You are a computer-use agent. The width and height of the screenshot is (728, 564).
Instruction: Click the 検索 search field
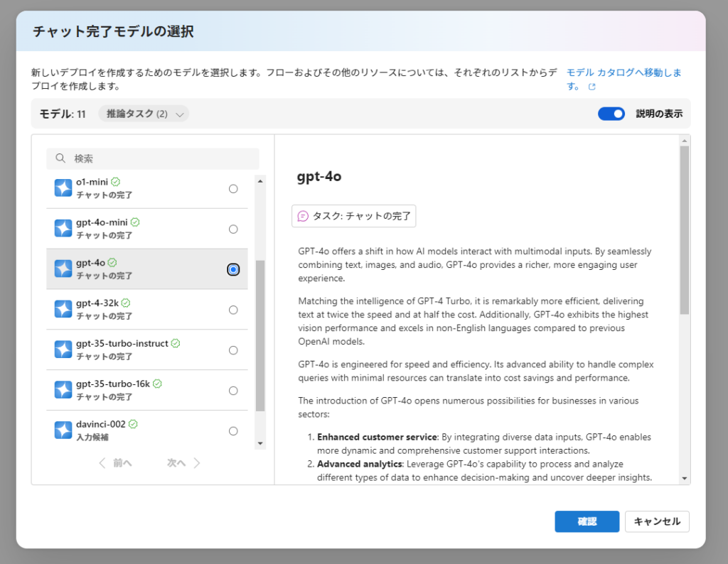click(x=153, y=158)
